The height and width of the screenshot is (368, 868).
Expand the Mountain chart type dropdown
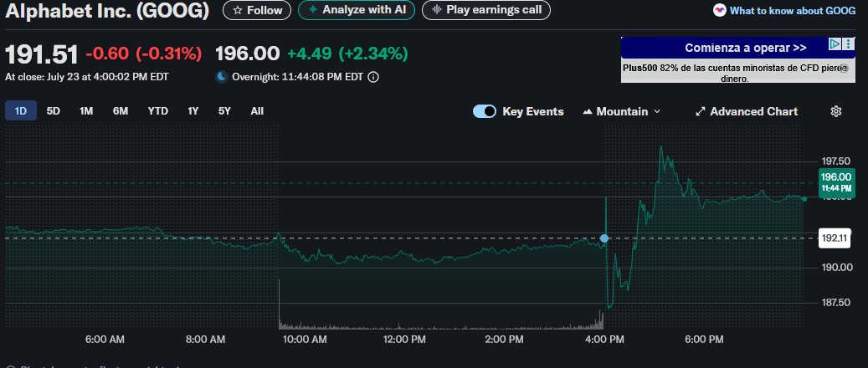pyautogui.click(x=621, y=111)
